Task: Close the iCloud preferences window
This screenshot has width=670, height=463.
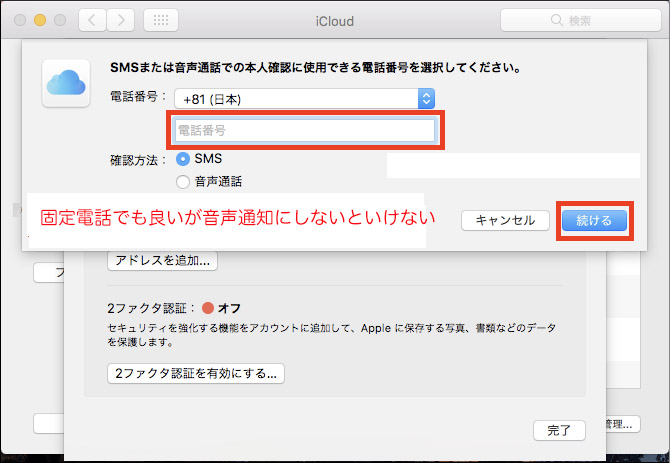Action: point(19,20)
